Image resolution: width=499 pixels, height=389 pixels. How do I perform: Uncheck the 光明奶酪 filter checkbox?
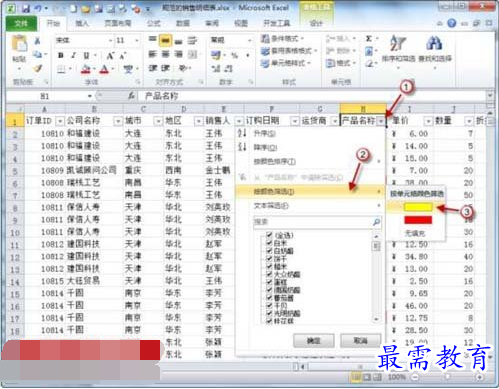(x=269, y=313)
